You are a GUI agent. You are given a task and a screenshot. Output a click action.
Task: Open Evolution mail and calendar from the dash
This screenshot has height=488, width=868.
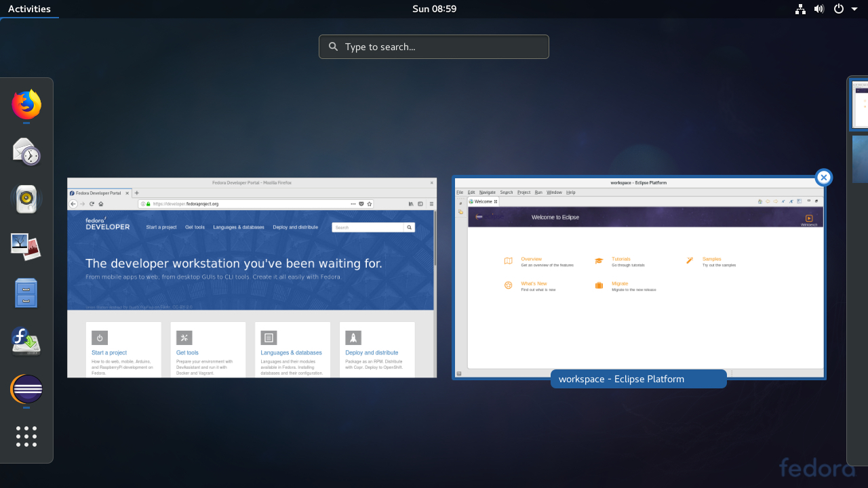26,152
